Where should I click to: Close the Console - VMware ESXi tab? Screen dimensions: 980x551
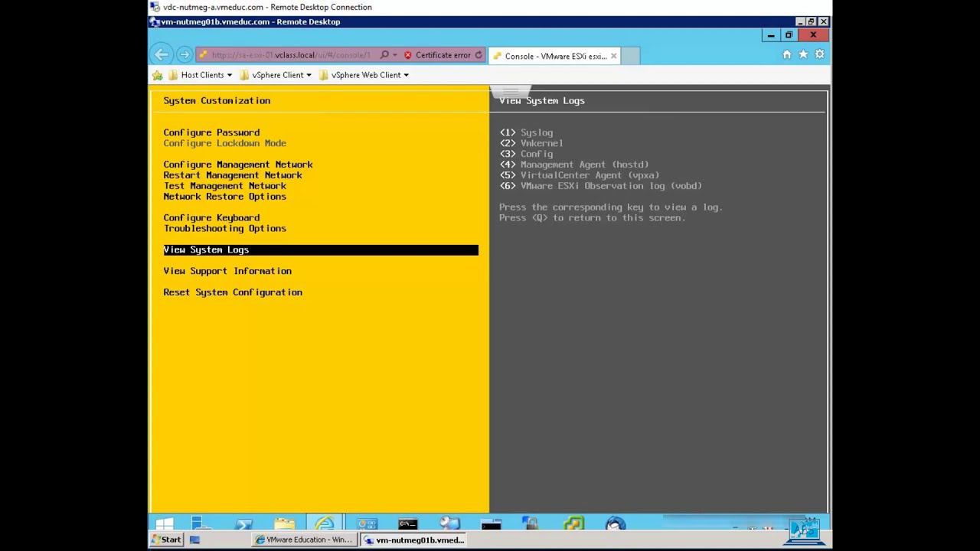[613, 56]
